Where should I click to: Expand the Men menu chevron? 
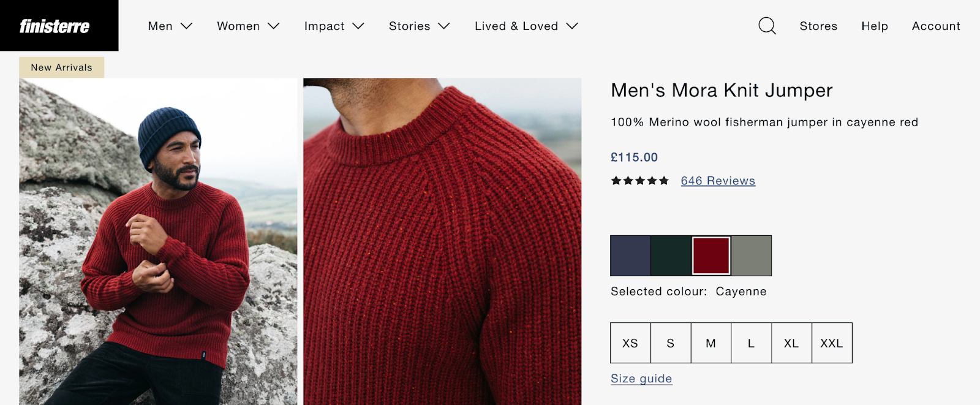tap(187, 26)
